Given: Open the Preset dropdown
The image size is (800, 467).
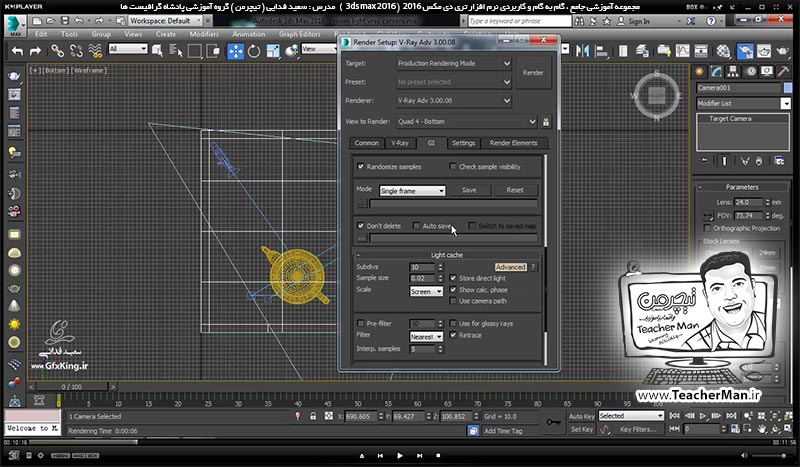Looking at the screenshot, I should 454,82.
